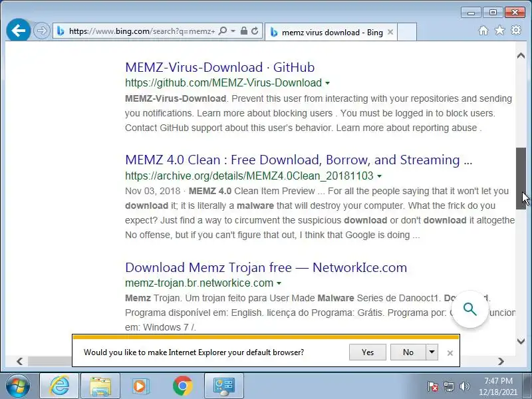
Task: Click the Show desktop strip beside the clock
Action: click(527, 386)
